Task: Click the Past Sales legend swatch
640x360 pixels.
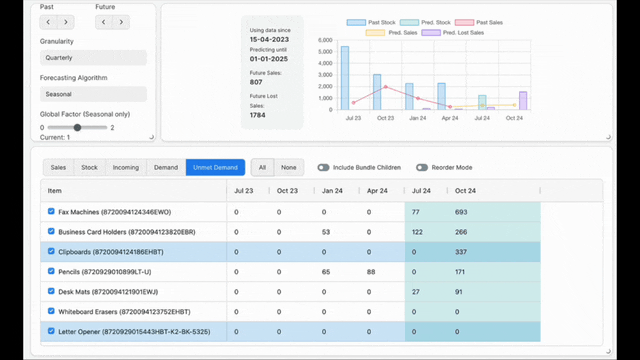Action: [464, 22]
